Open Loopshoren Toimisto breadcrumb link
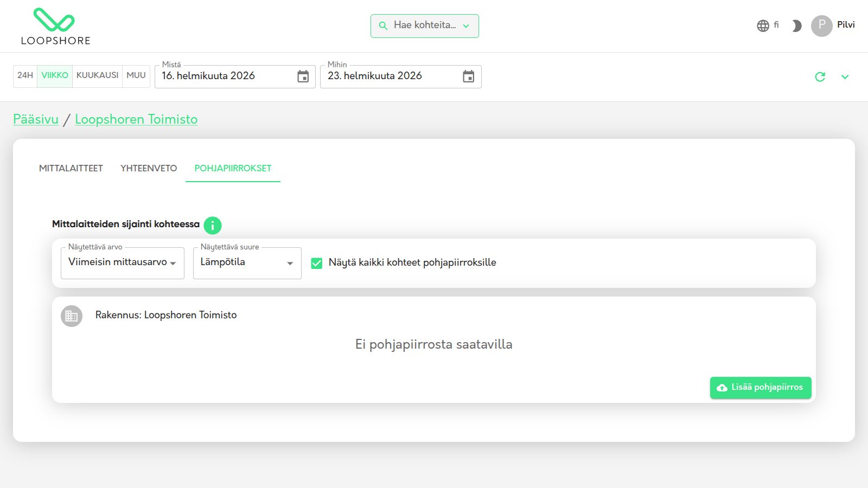 tap(136, 119)
